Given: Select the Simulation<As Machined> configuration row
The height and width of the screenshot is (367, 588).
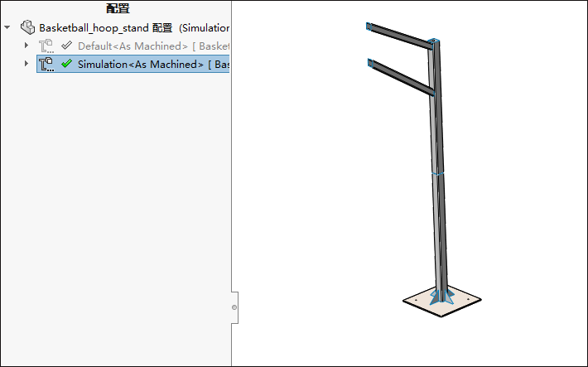Looking at the screenshot, I should [x=133, y=64].
